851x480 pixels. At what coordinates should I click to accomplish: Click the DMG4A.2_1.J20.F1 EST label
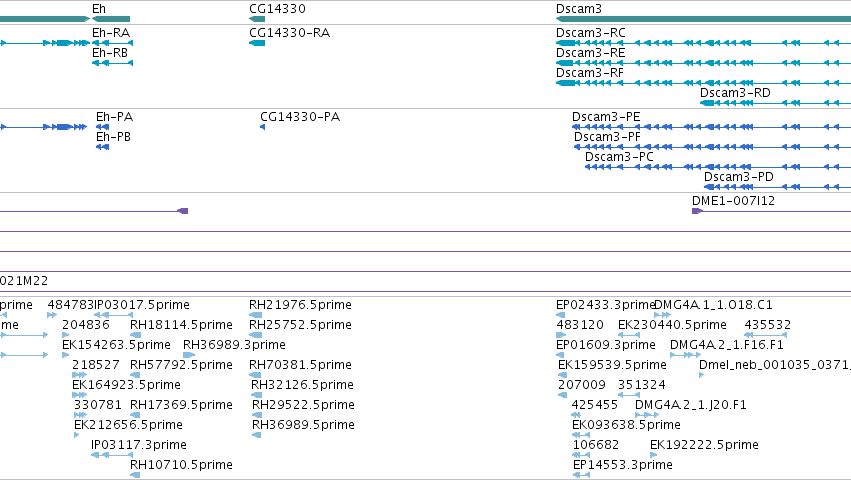[x=690, y=405]
